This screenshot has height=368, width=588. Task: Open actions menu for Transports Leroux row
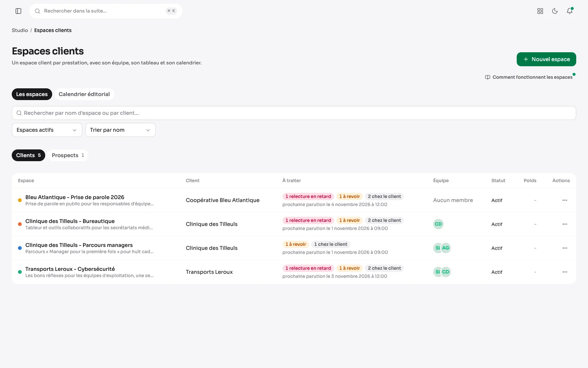[x=565, y=272]
